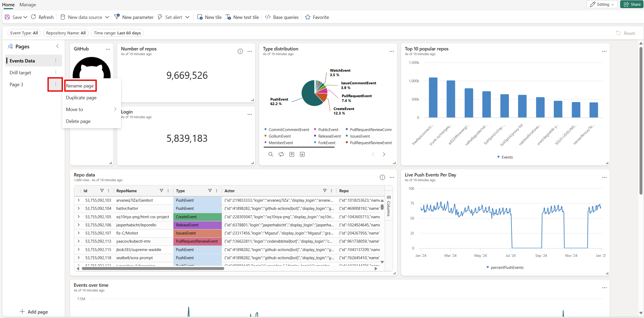Screen dimensions: 644x318
Task: Show info tooltip on Number of repos tile
Action: [x=240, y=51]
